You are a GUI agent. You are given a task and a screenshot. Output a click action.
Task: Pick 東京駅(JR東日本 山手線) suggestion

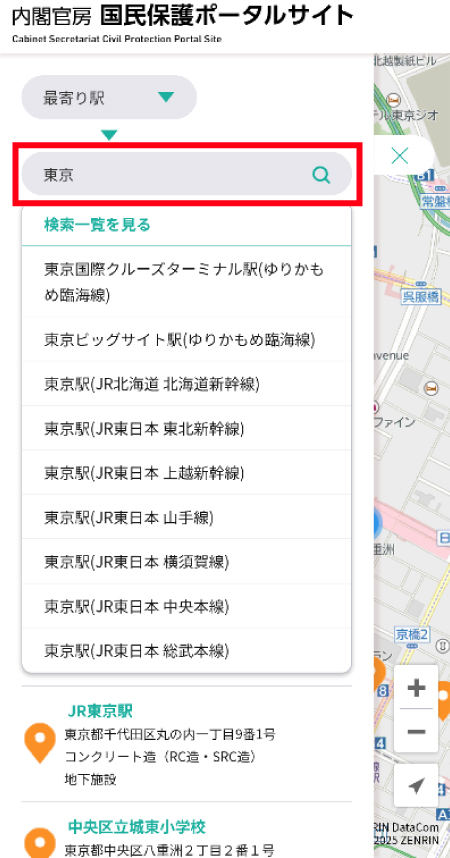click(x=187, y=517)
